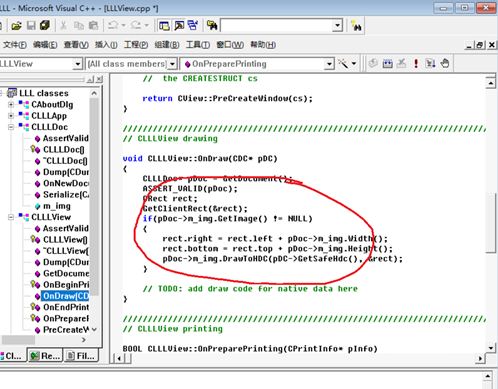Click the Find text input field

click(x=277, y=26)
